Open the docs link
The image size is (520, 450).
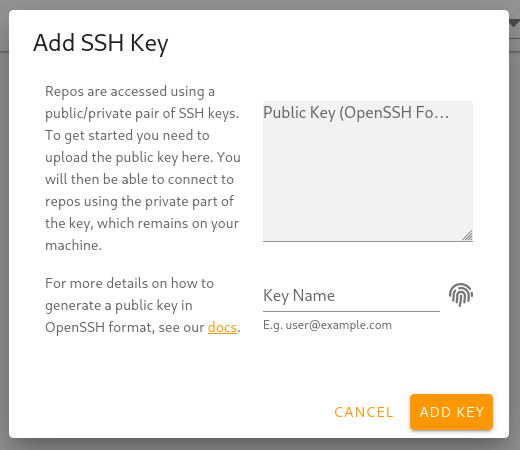pyautogui.click(x=222, y=327)
